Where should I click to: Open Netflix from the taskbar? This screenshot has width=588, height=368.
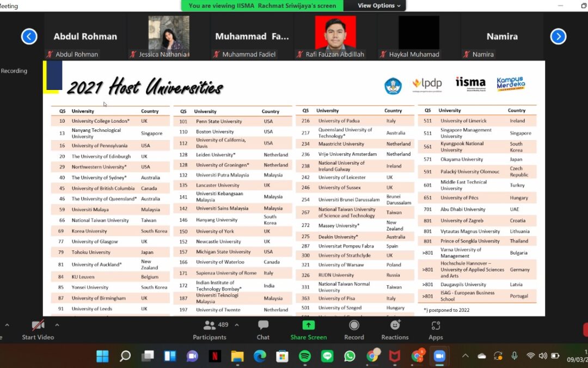215,356
